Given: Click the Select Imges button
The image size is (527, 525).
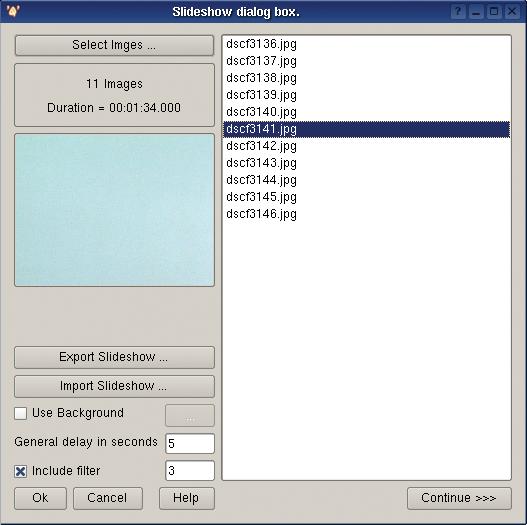Looking at the screenshot, I should click(x=114, y=45).
